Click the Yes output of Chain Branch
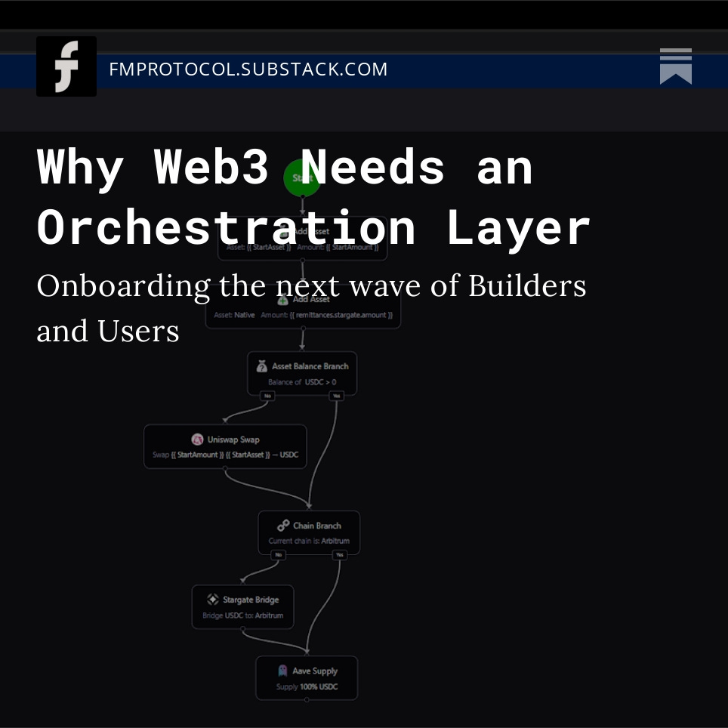 point(340,555)
